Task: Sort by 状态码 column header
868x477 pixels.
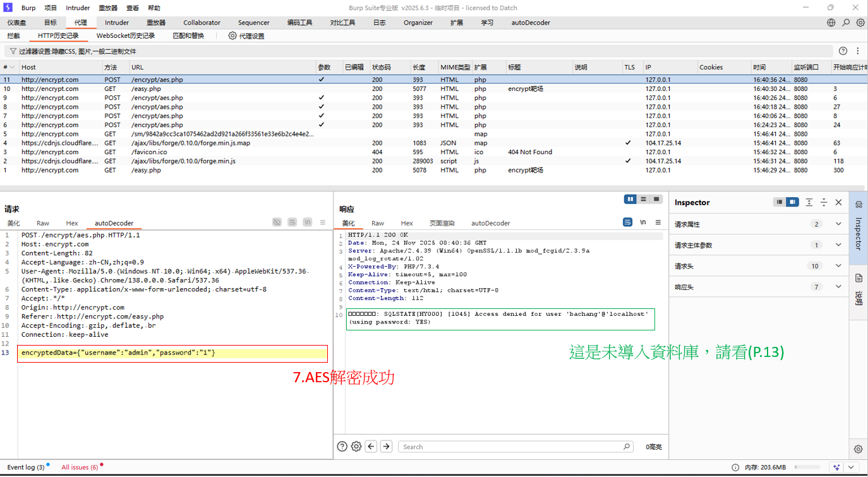Action: 390,67
